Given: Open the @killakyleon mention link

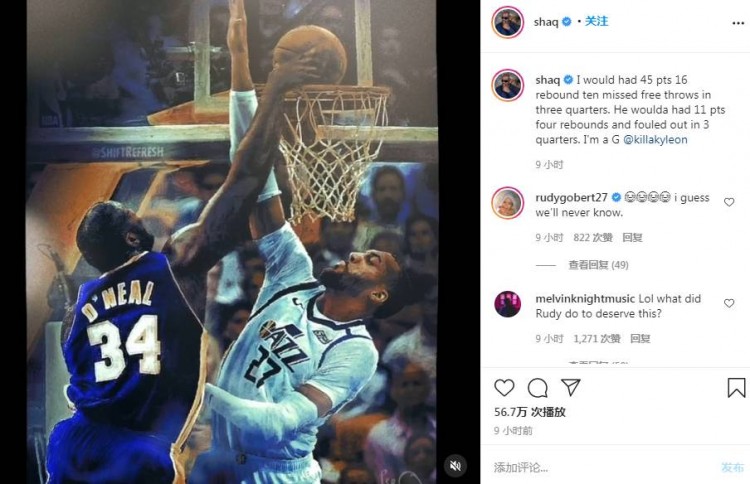Looking at the screenshot, I should [x=655, y=140].
